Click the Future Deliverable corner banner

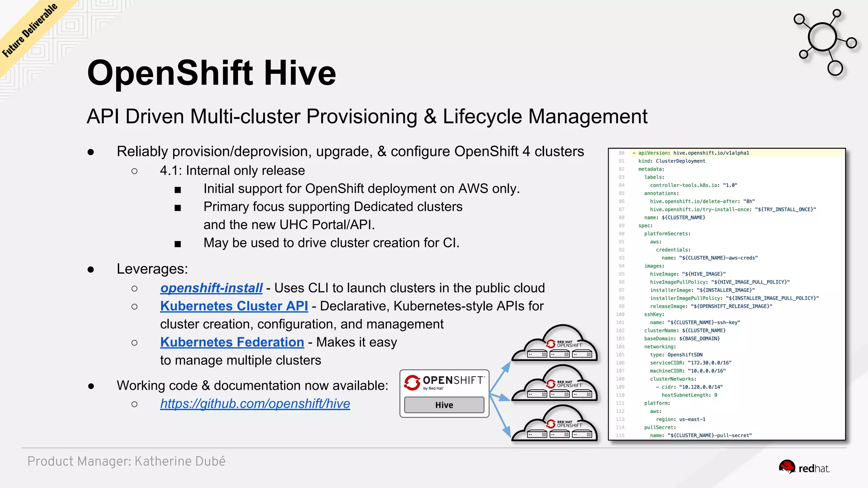(30, 30)
